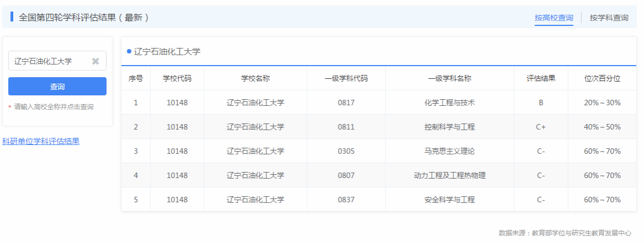The width and height of the screenshot is (644, 242).
Task: Select the 安全科学与工程 discipline cell
Action: (x=450, y=200)
